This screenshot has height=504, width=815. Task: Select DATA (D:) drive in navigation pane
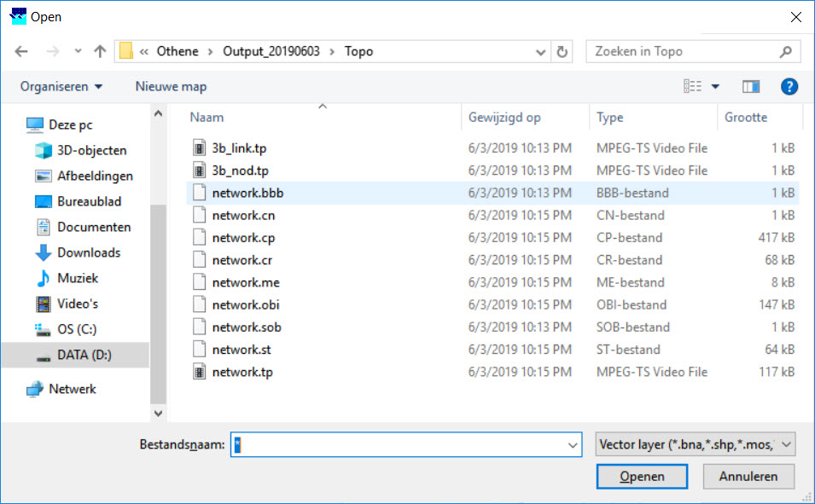point(84,355)
